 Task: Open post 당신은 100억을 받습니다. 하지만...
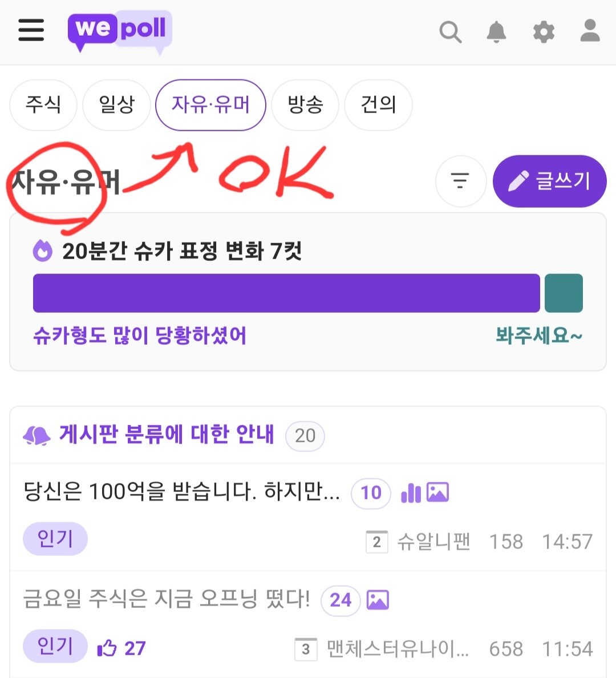(181, 491)
